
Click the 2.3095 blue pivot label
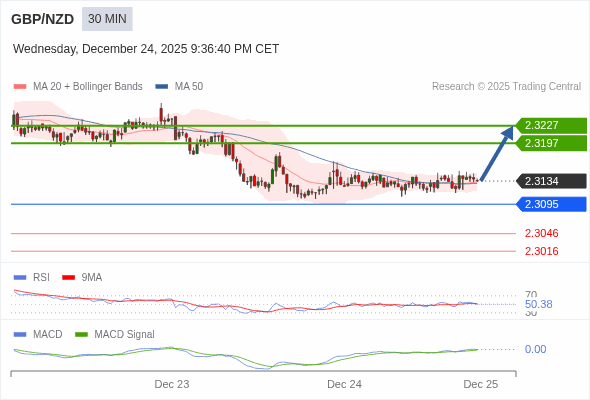pyautogui.click(x=551, y=204)
